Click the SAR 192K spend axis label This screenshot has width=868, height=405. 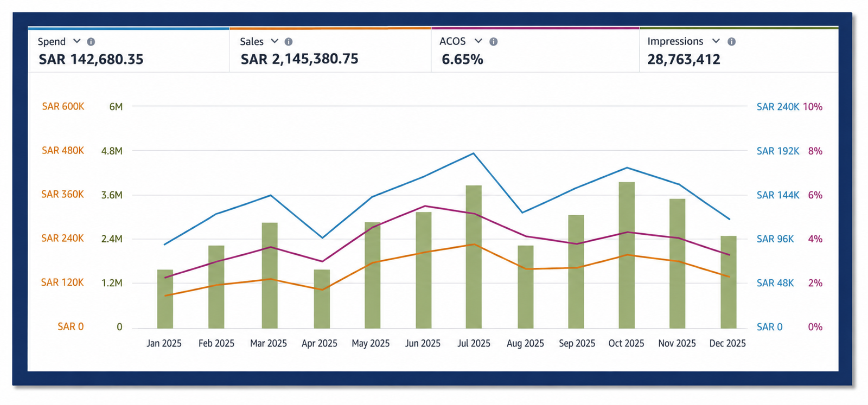(x=778, y=151)
